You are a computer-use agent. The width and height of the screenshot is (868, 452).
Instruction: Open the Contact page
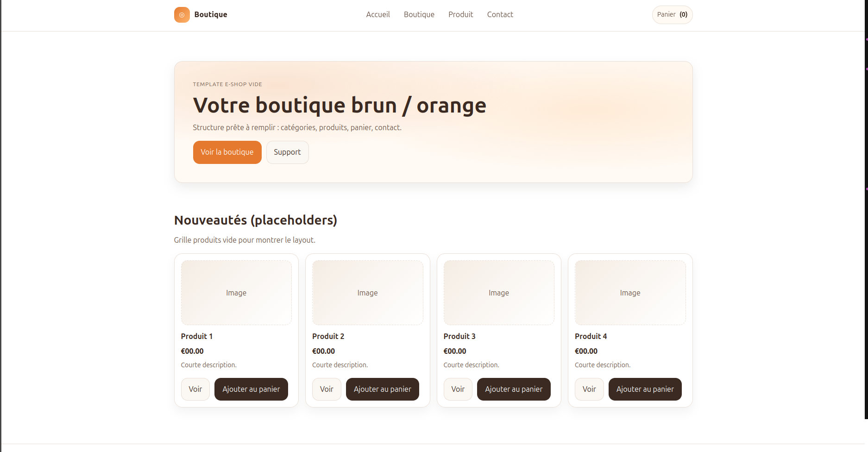click(x=500, y=14)
